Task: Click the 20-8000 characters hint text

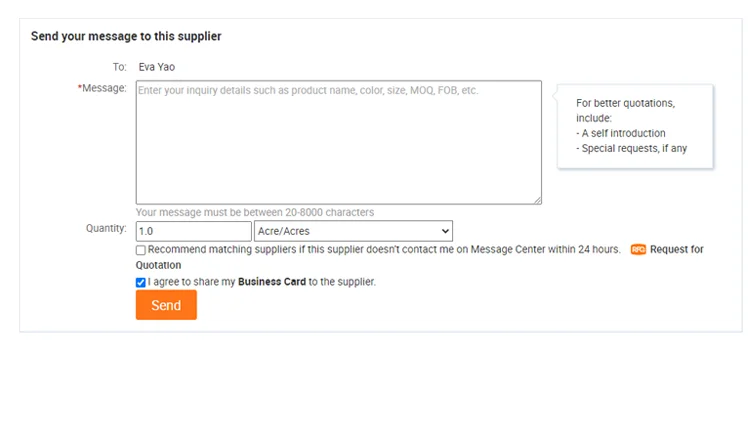Action: click(255, 212)
